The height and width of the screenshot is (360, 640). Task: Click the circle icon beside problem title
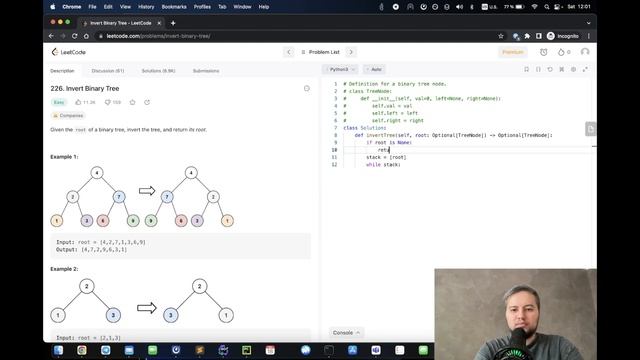click(307, 89)
